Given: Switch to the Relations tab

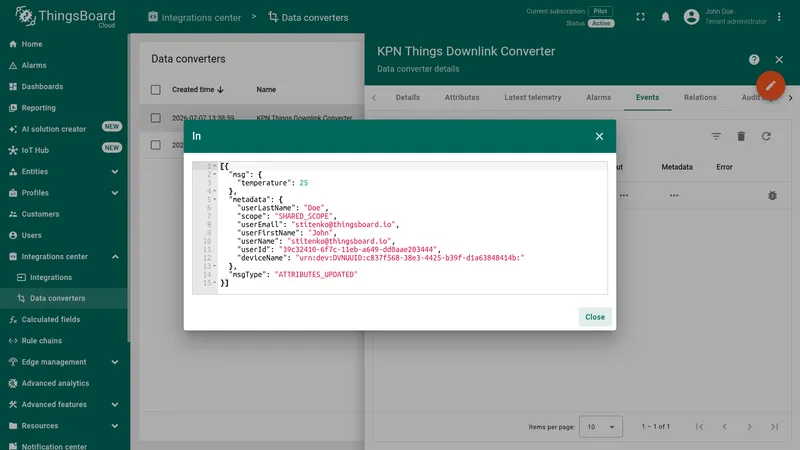Looking at the screenshot, I should (x=700, y=97).
